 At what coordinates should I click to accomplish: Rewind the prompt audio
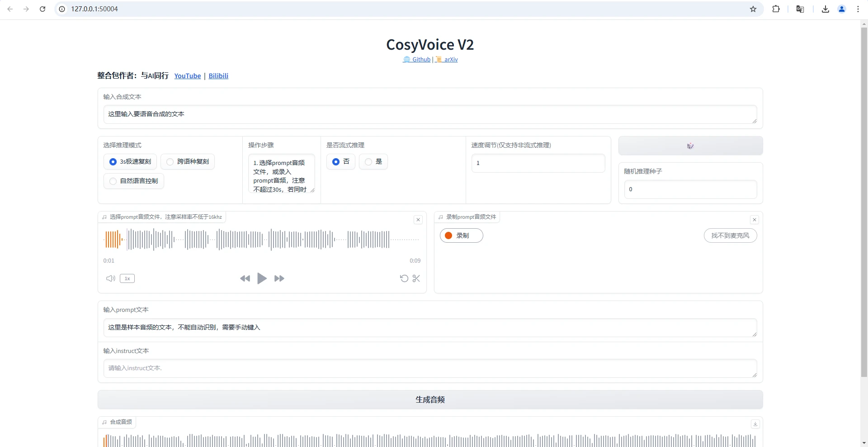click(x=245, y=278)
